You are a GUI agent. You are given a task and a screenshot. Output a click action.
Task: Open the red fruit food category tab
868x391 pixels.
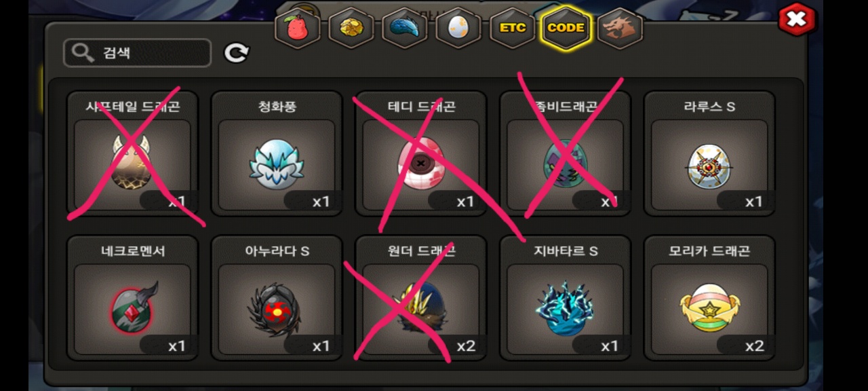click(298, 28)
